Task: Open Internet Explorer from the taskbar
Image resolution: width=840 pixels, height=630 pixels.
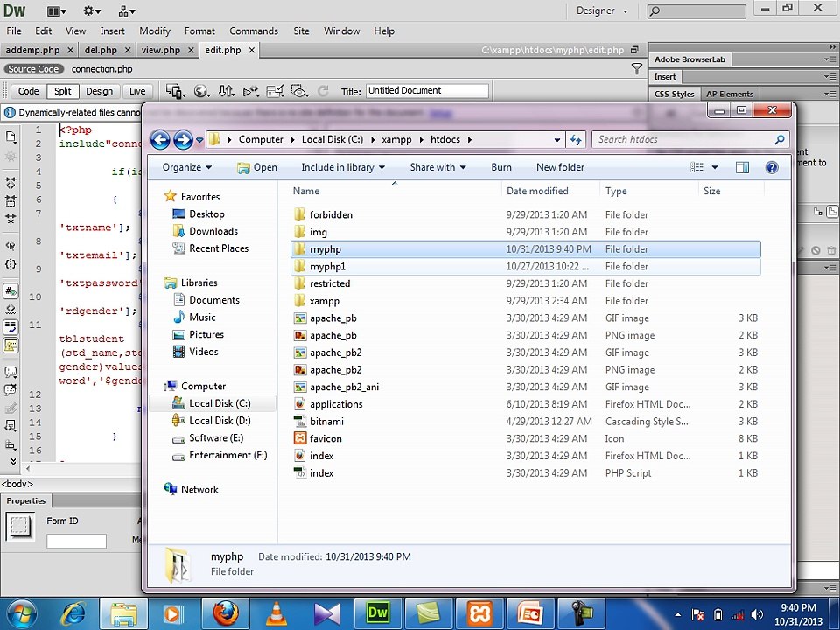Action: click(73, 614)
